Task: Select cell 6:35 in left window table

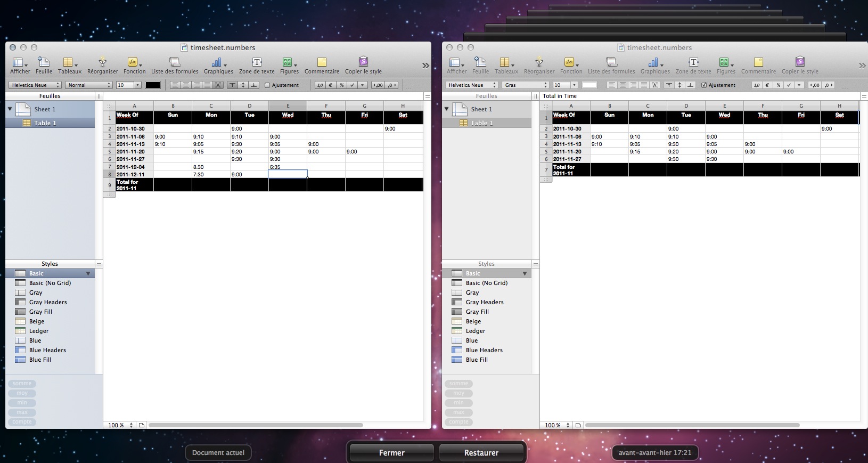Action: pos(288,167)
